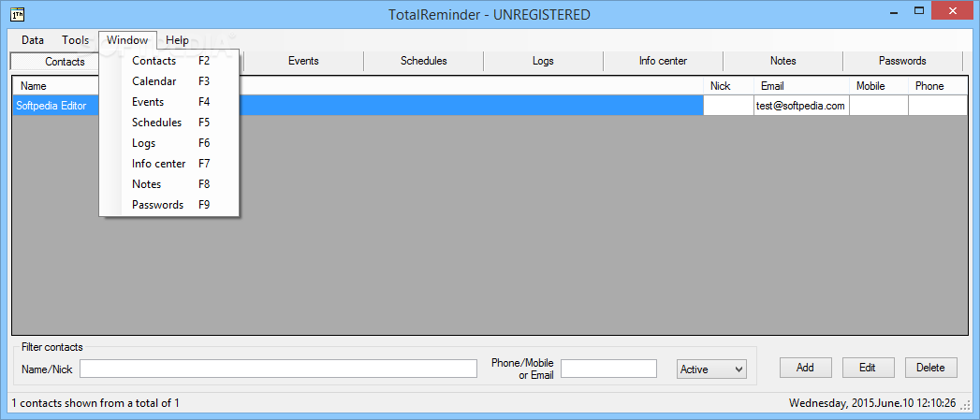The image size is (980, 420).
Task: Focus the Phone/Mobile or Email filter field
Action: click(x=608, y=369)
